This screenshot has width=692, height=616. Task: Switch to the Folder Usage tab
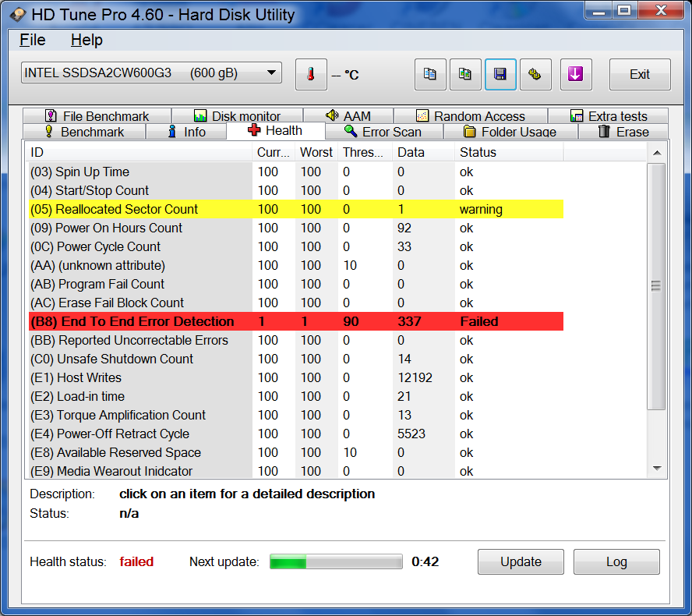tap(510, 132)
